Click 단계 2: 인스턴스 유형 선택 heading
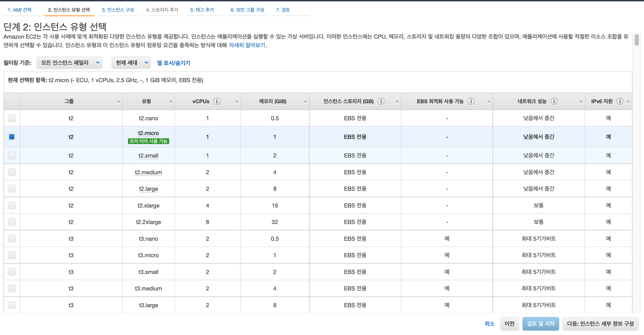Image resolution: width=644 pixels, height=335 pixels. click(55, 27)
